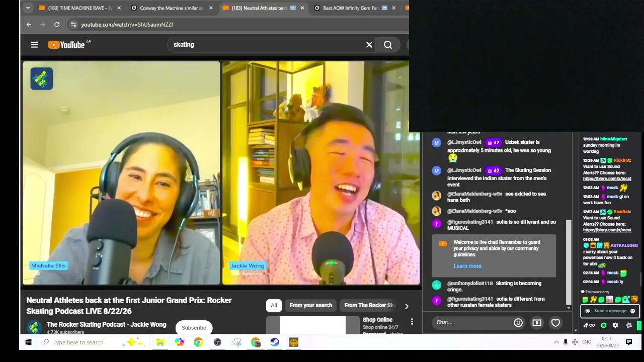Click ASTRAL5090 username in Kick chat
Image resolution: width=644 pixels, height=362 pixels.
[x=624, y=245]
